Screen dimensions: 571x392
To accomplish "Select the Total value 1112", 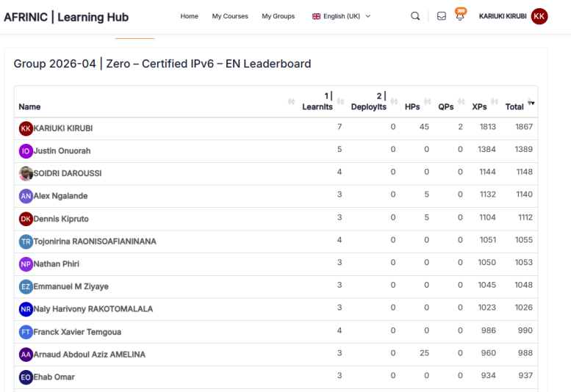I will click(525, 217).
